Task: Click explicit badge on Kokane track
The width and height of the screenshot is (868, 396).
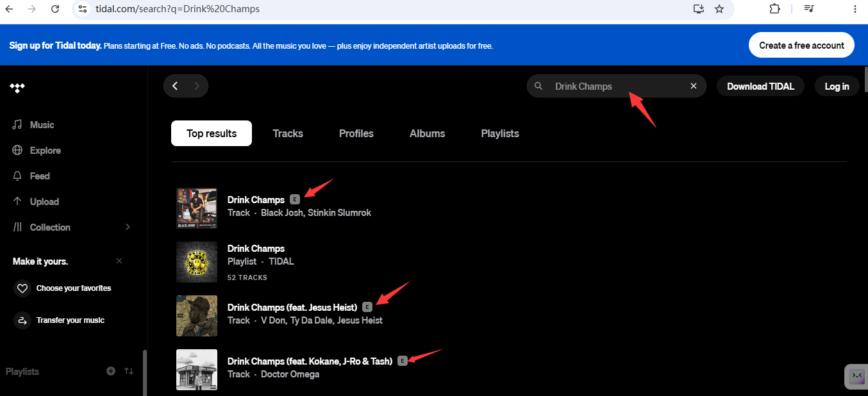Action: [x=403, y=361]
